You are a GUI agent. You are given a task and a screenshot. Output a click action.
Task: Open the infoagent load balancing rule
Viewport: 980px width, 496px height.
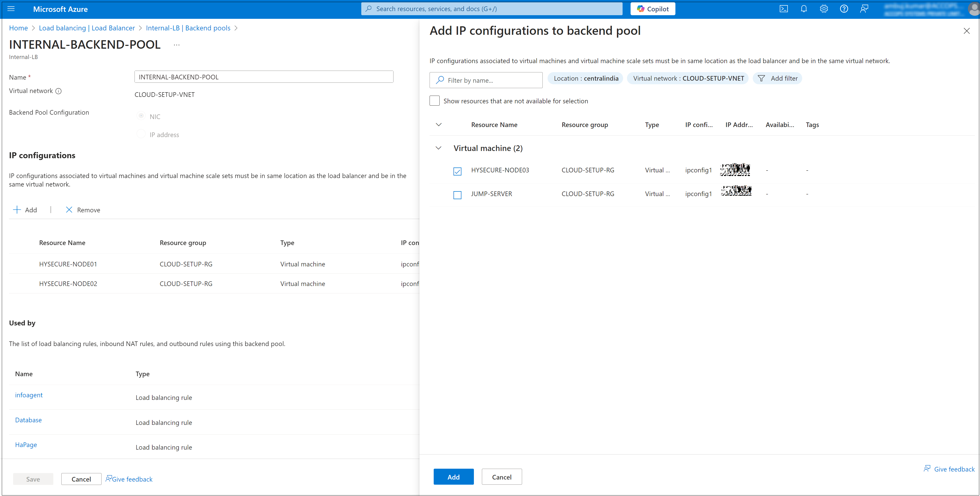[x=29, y=395]
